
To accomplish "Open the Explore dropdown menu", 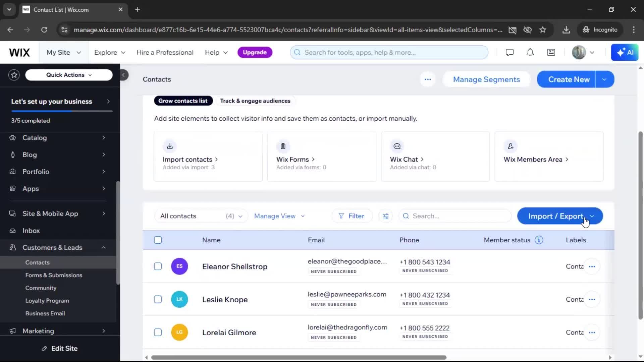I will [x=110, y=53].
